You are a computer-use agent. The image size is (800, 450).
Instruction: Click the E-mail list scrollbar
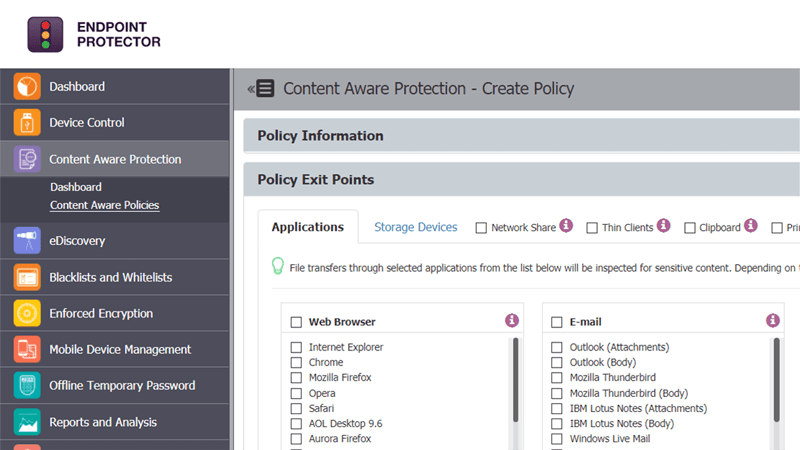coord(777,380)
